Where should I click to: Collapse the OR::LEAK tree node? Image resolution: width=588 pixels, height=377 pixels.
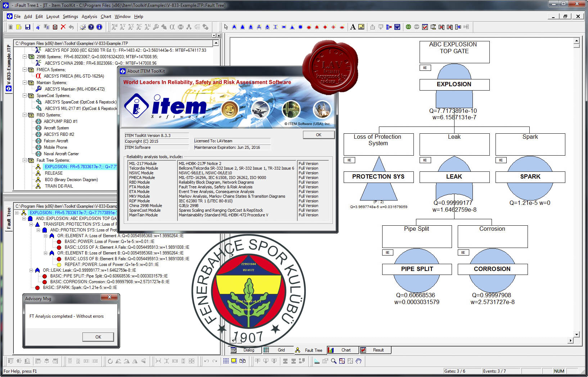point(31,270)
